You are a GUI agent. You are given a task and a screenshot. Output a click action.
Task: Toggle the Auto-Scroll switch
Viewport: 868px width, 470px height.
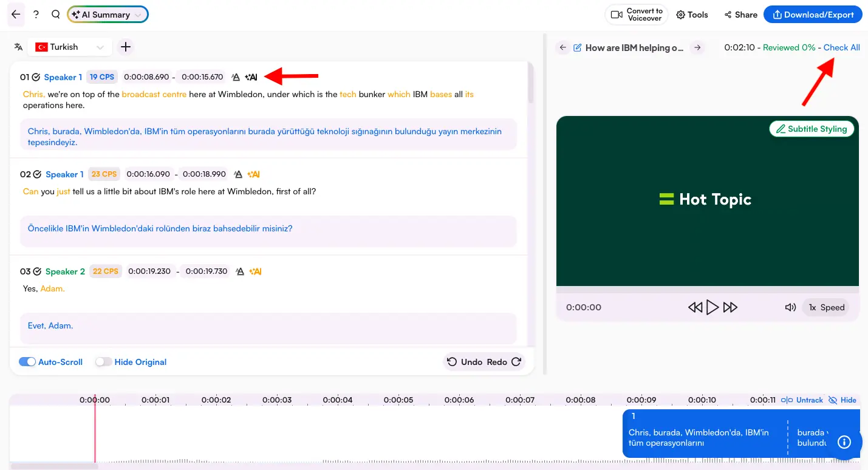(x=27, y=362)
